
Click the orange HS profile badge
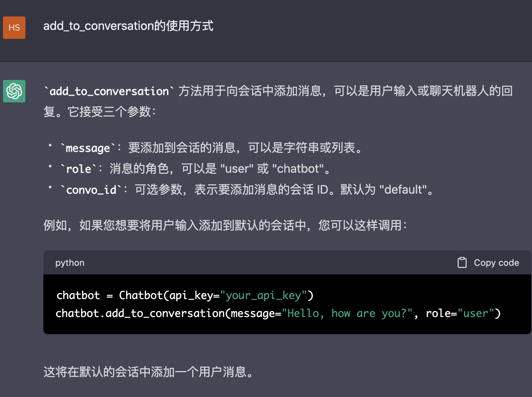pyautogui.click(x=14, y=27)
